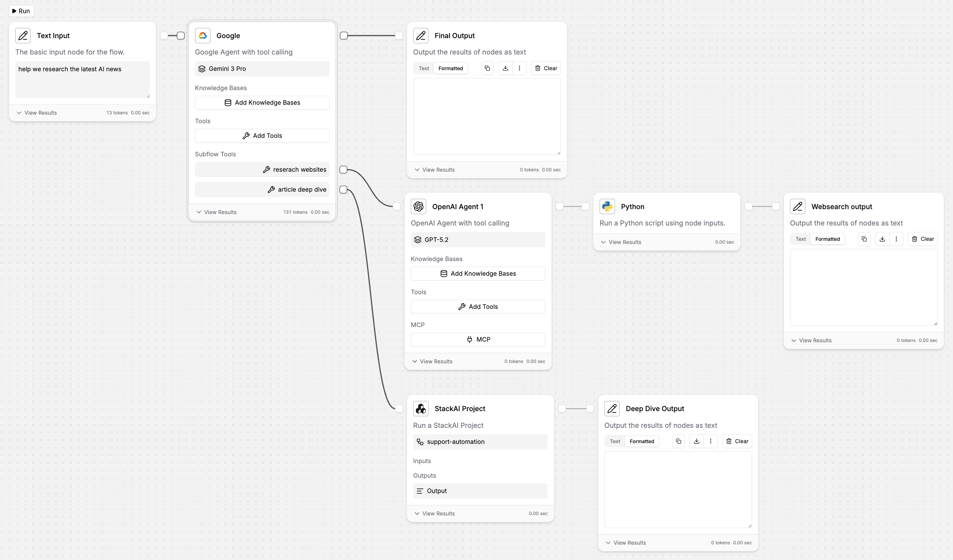Expand View Results on the Python node
The width and height of the screenshot is (953, 560).
pyautogui.click(x=621, y=242)
